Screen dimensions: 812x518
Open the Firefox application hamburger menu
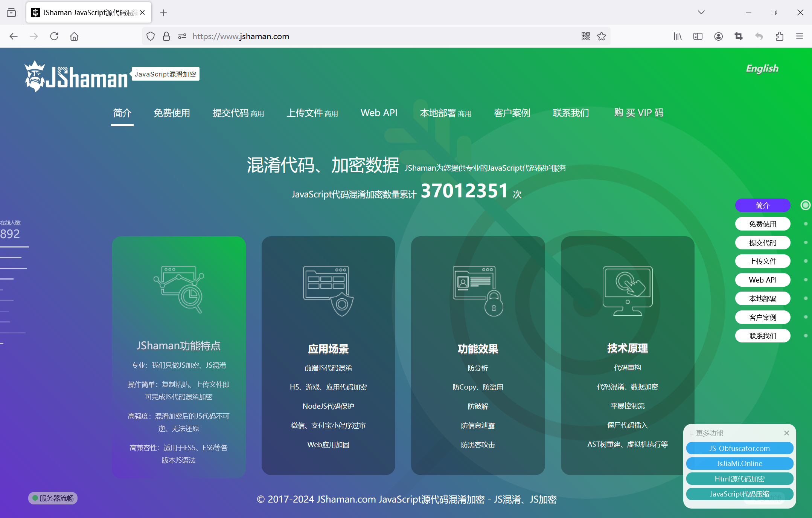(800, 36)
